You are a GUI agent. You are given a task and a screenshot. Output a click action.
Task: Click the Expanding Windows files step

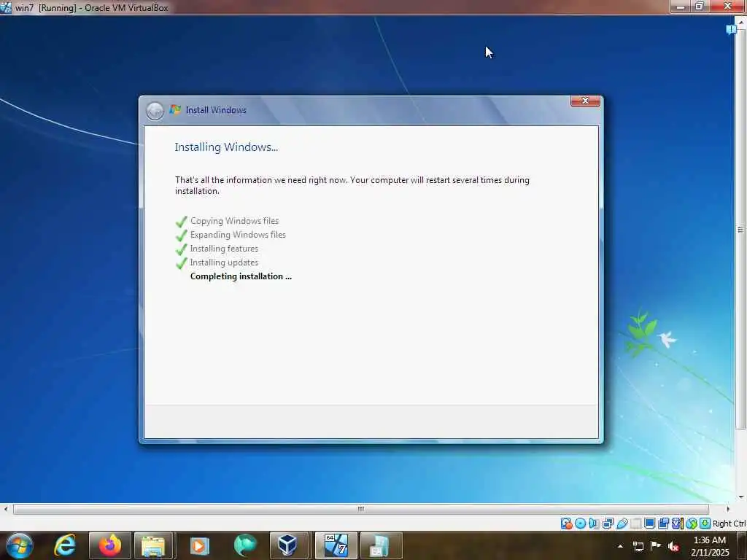238,235
